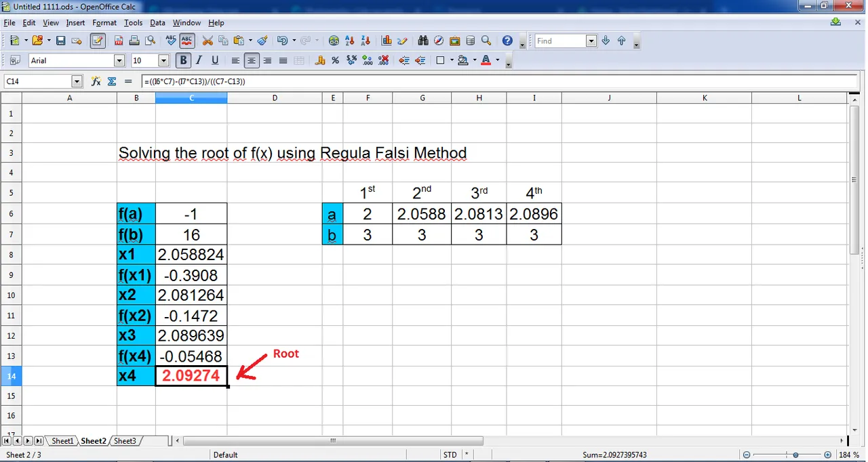Insert Chart icon
This screenshot has height=462, width=868.
pyautogui.click(x=387, y=41)
